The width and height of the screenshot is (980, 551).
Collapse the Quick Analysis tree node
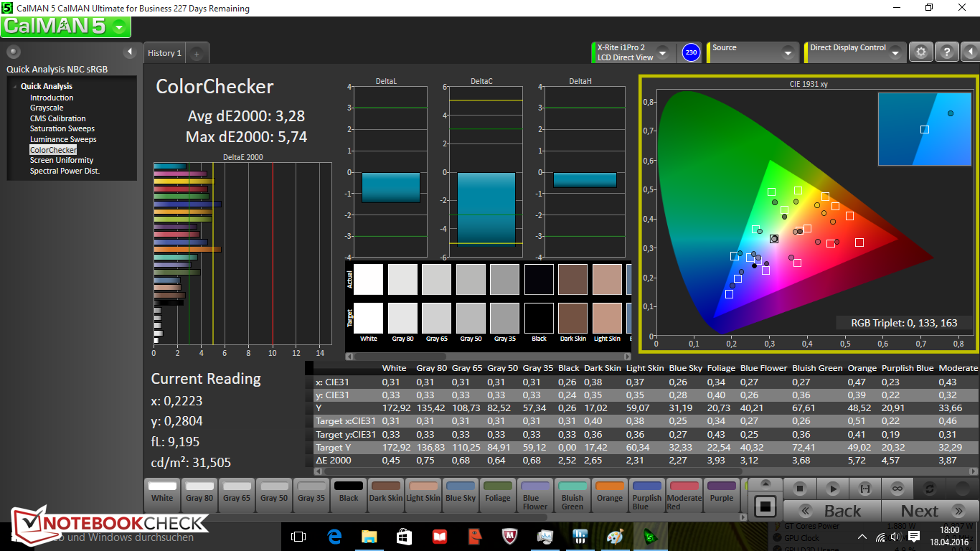tap(14, 87)
